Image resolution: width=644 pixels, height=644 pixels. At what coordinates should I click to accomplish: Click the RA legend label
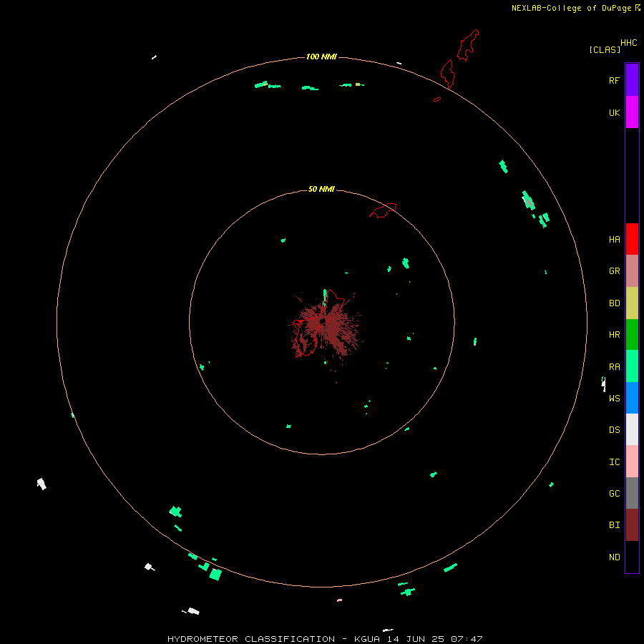[x=614, y=367]
